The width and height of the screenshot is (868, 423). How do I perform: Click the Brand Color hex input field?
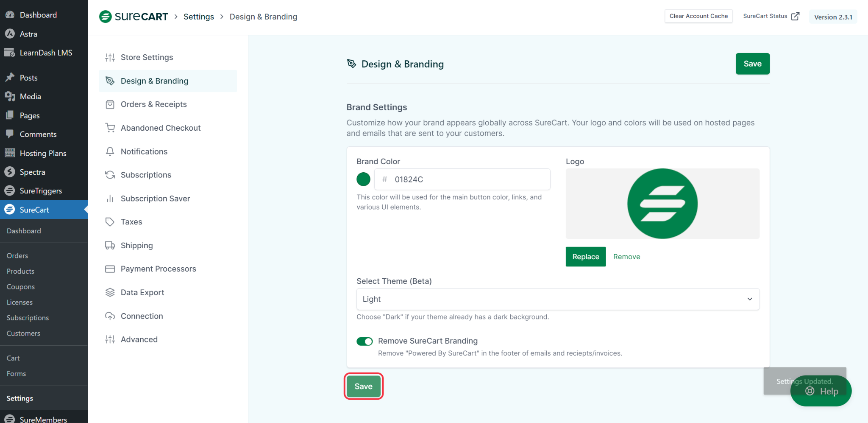click(462, 179)
